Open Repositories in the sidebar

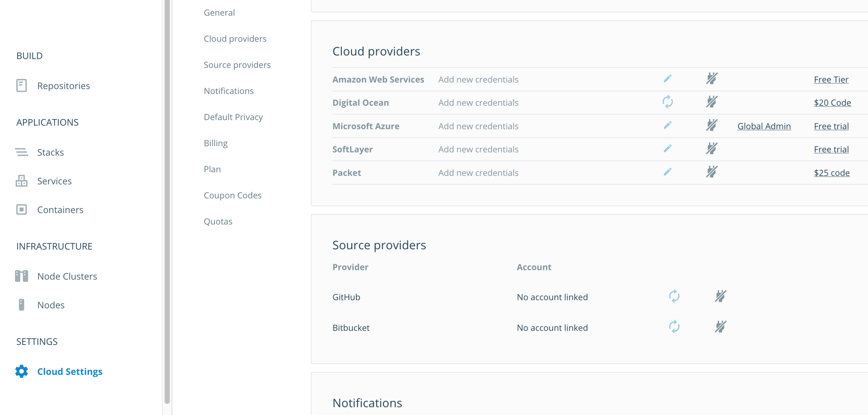[63, 86]
